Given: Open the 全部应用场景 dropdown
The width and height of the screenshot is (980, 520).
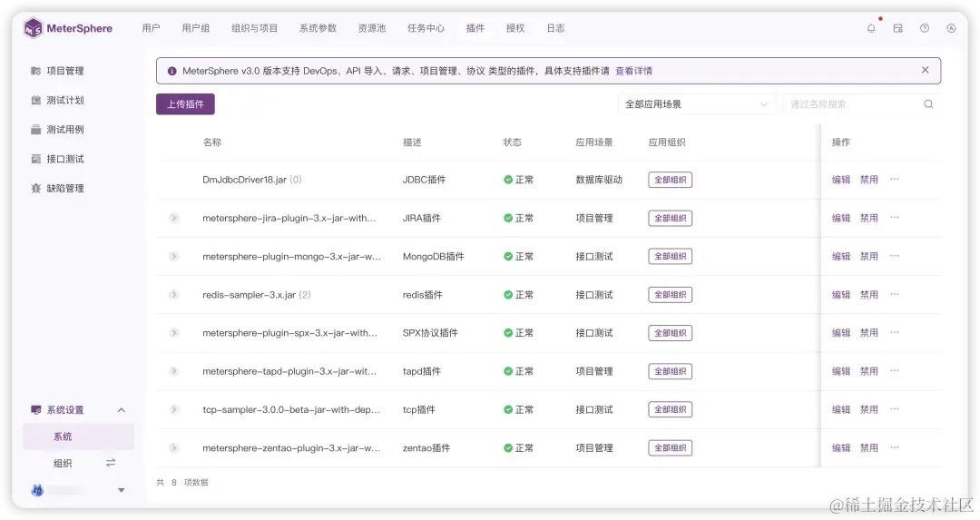Looking at the screenshot, I should tap(696, 104).
